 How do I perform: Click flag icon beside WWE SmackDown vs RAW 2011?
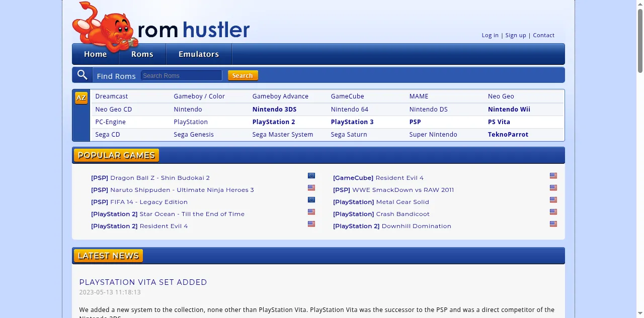point(553,188)
